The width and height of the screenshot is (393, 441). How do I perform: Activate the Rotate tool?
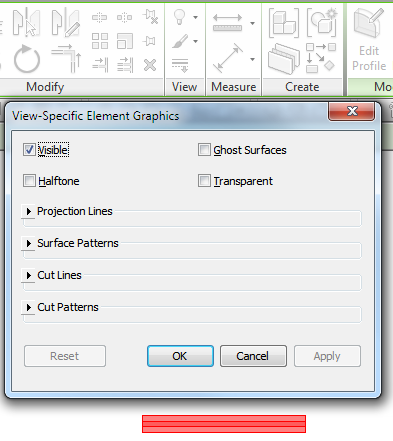point(27,59)
